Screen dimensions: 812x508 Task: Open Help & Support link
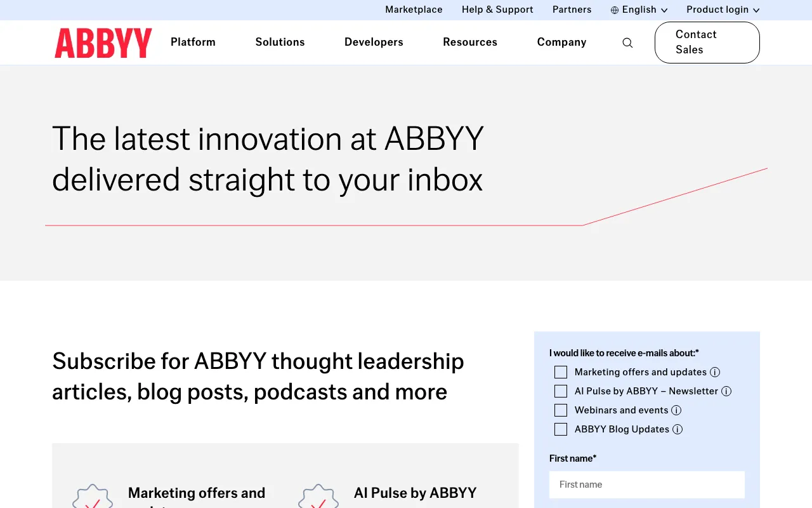point(497,10)
